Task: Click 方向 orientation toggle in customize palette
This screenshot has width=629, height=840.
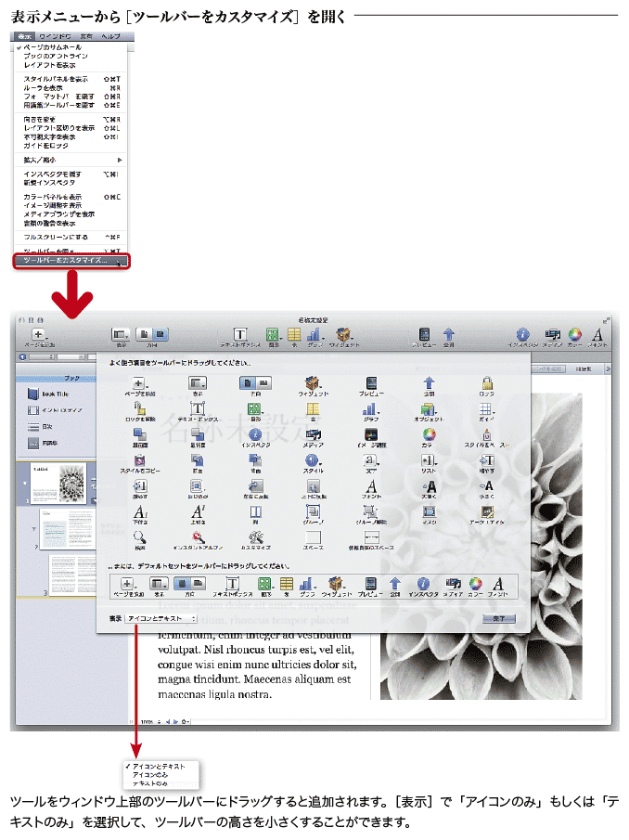Action: [255, 383]
